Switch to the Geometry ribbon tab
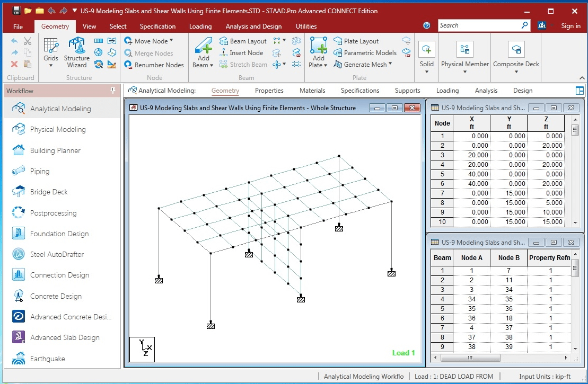The height and width of the screenshot is (384, 588). click(55, 26)
